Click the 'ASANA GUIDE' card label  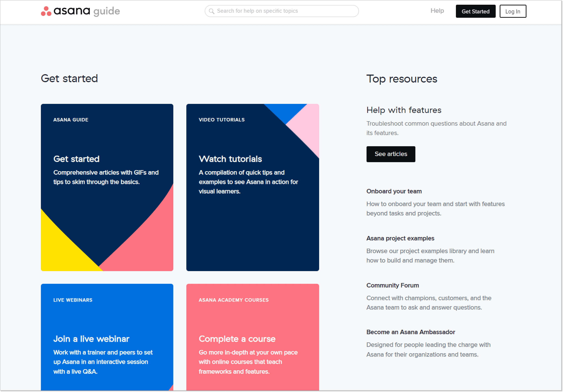71,120
